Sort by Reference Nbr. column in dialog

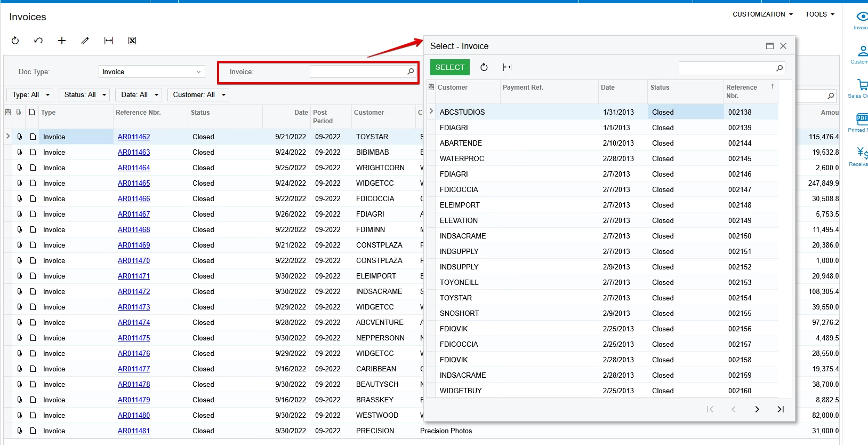pyautogui.click(x=750, y=91)
